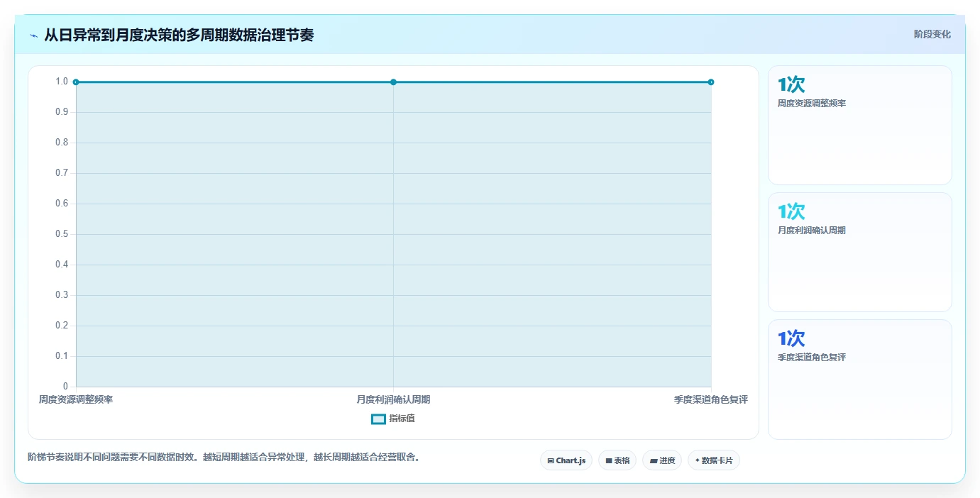Screen dimensions: 980x498
Task: Click the data point above 周度资源调整频率
Action: 76,82
